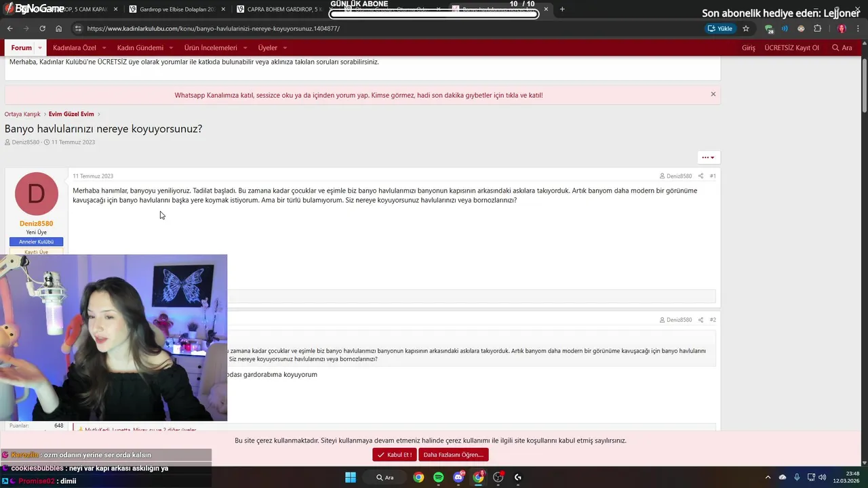Bookmark this page with the star icon
Viewport: 868px width, 488px height.
tap(746, 28)
